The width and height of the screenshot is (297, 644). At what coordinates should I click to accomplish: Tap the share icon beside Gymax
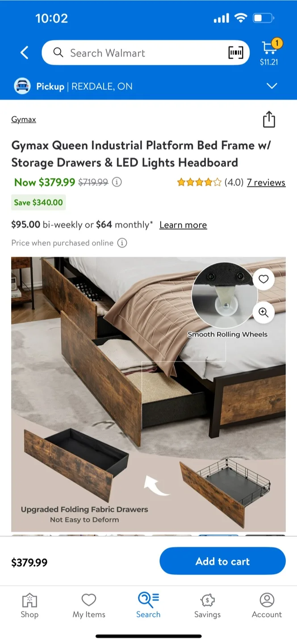pyautogui.click(x=269, y=119)
